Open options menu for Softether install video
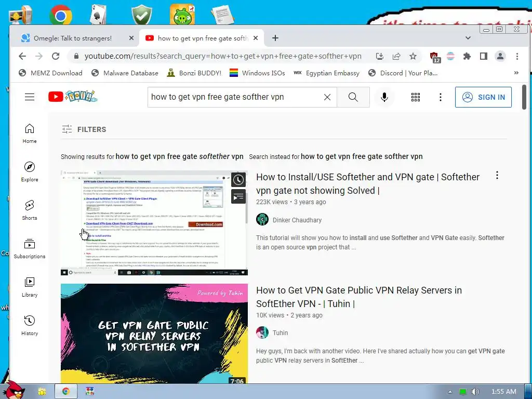 497,176
